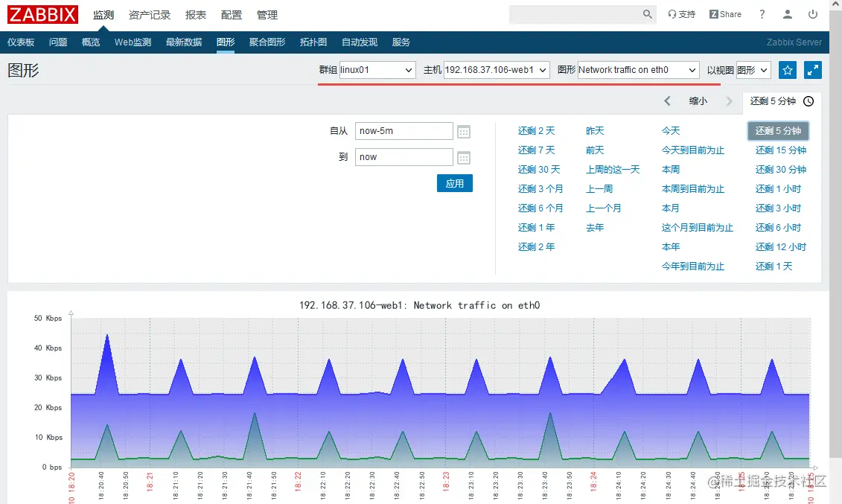The image size is (842, 504).
Task: Click the graph title text Network traffic on eth0
Action: pos(476,305)
